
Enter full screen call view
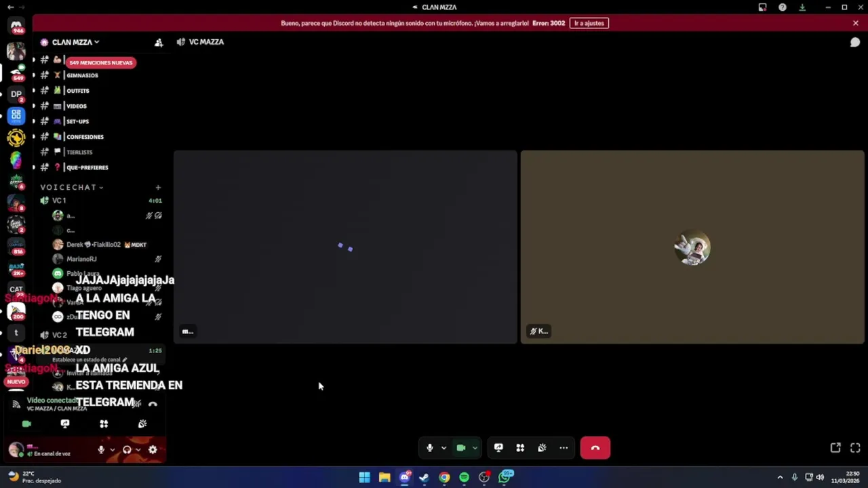click(x=855, y=448)
